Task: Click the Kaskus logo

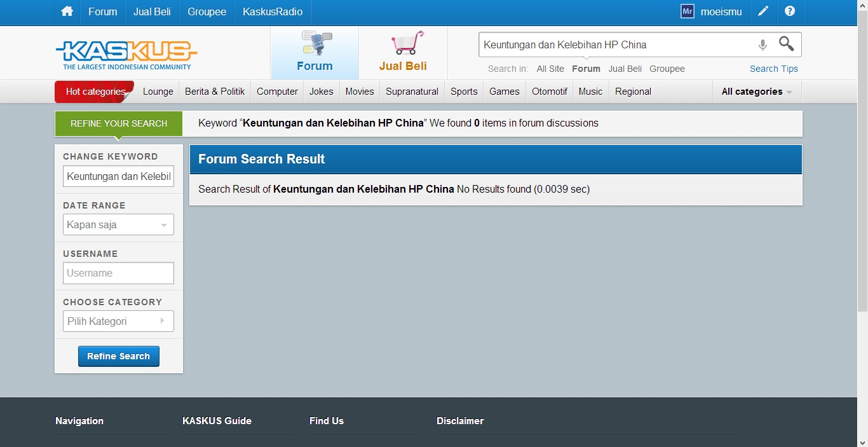Action: point(126,55)
